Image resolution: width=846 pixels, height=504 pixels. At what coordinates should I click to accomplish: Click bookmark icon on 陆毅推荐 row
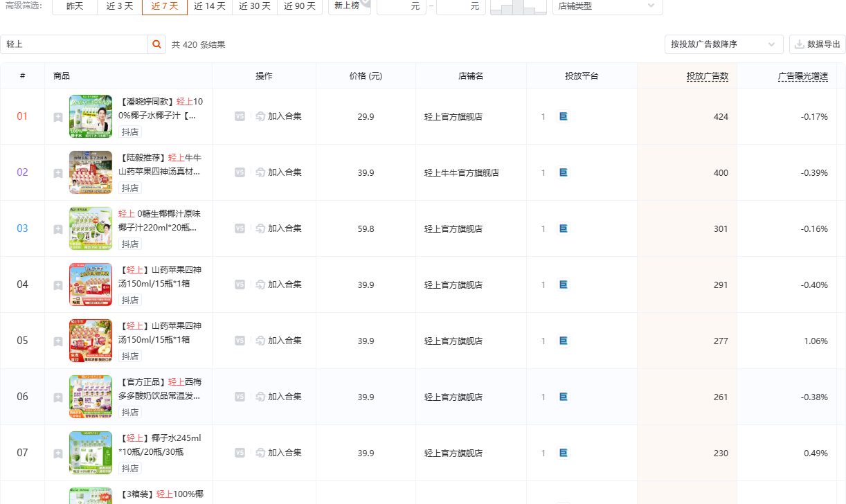coord(58,173)
